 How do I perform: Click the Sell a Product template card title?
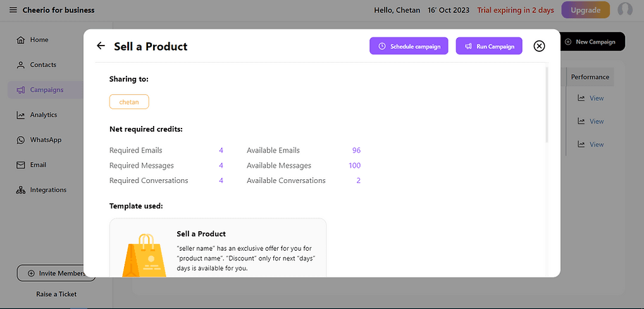point(201,234)
